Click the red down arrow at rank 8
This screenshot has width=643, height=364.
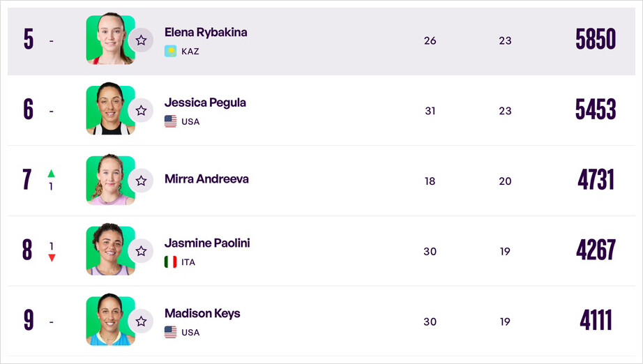point(52,258)
